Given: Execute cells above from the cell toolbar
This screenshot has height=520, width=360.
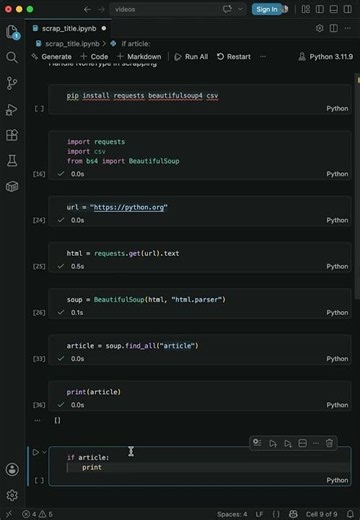Looking at the screenshot, I should pos(273,443).
